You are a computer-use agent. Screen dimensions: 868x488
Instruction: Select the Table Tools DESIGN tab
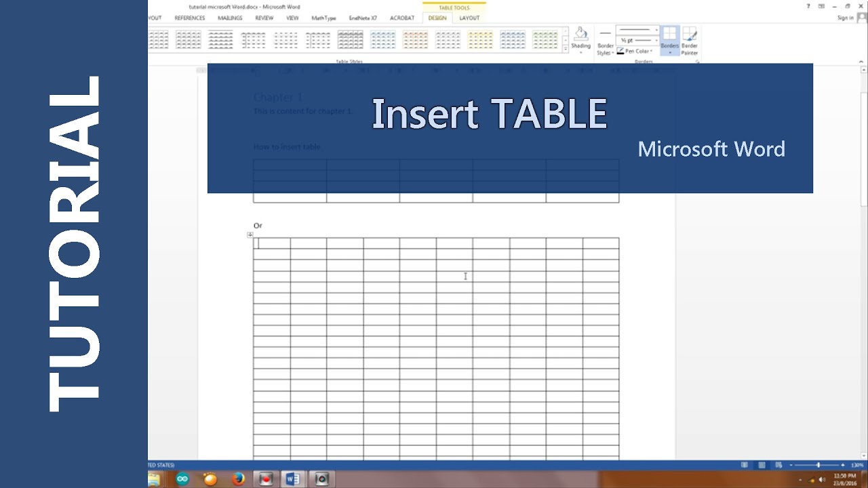point(437,18)
